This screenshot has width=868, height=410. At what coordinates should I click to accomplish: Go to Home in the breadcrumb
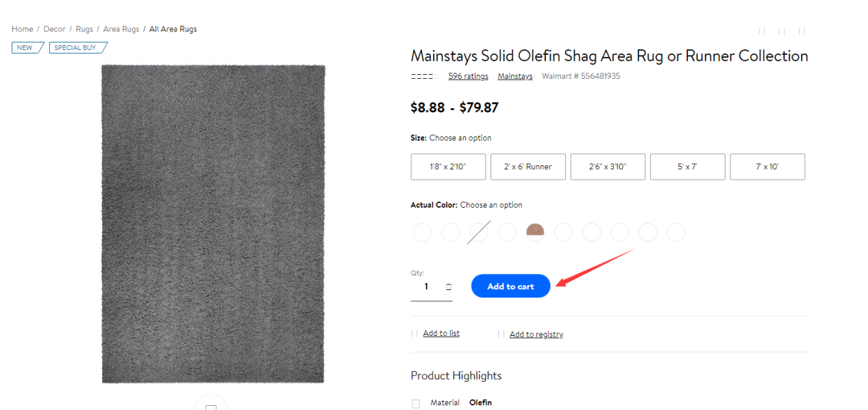22,29
